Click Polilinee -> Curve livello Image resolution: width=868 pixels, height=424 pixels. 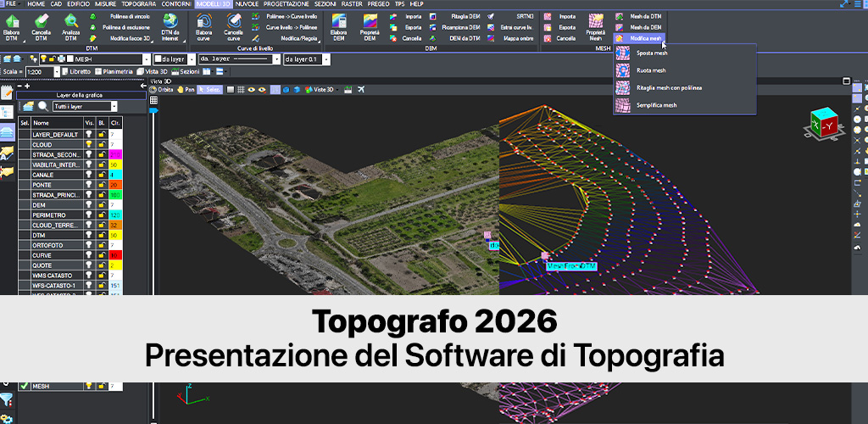click(x=286, y=17)
